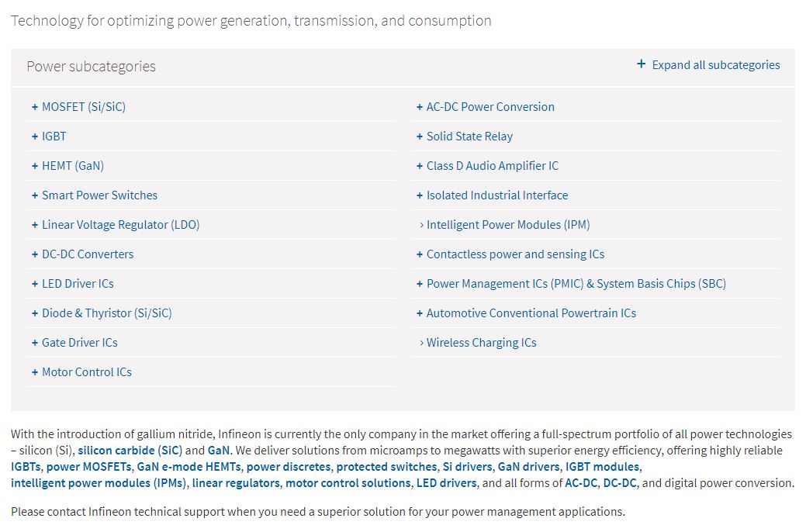Click the arrow icon beside Intelligent Power Modules (IPM)
Viewport: 806px width, 532px height.
(x=421, y=225)
